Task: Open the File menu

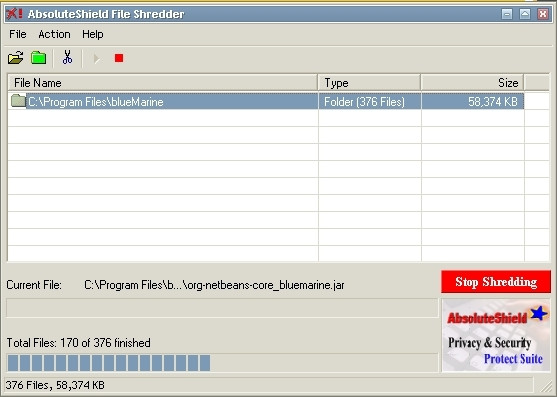Action: [x=18, y=34]
